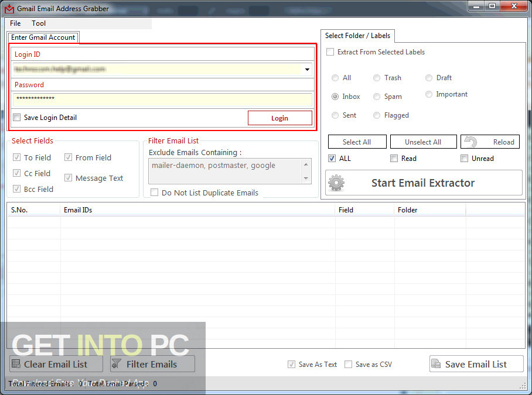Click the Gmail Email Address Grabber app icon

[9, 9]
